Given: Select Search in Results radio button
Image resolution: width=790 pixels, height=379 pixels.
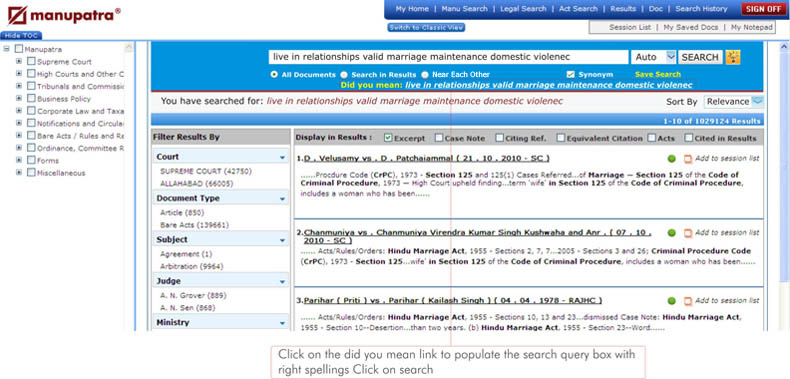Looking at the screenshot, I should pos(344,75).
